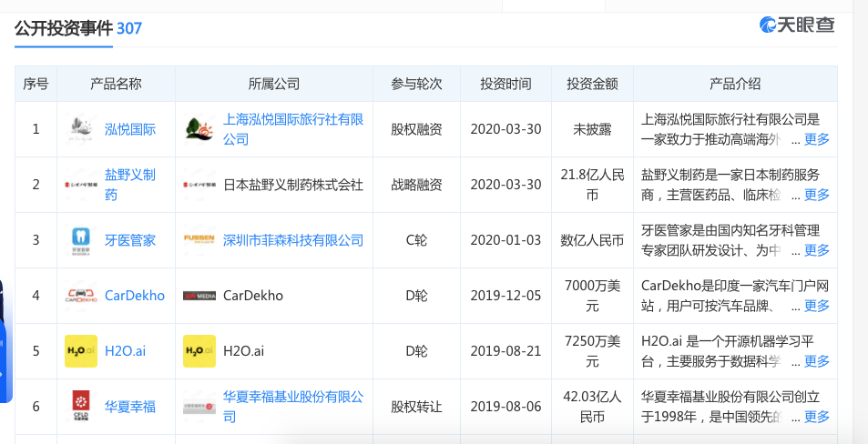
Task: Open 深圳市菲森科技有限公司 company link
Action: (293, 240)
